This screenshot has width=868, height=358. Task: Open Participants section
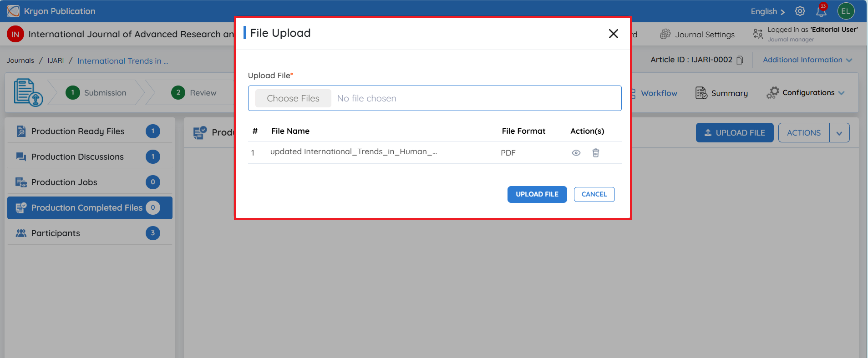[x=90, y=233]
